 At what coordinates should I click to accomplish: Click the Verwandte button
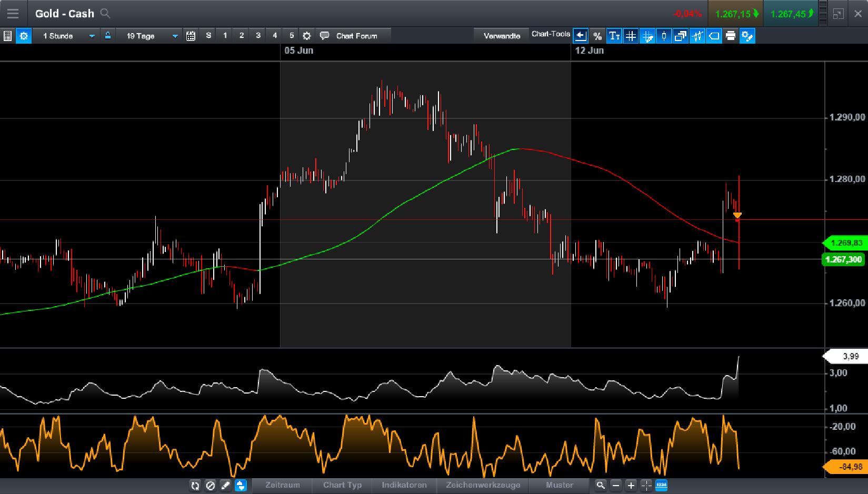(x=501, y=34)
